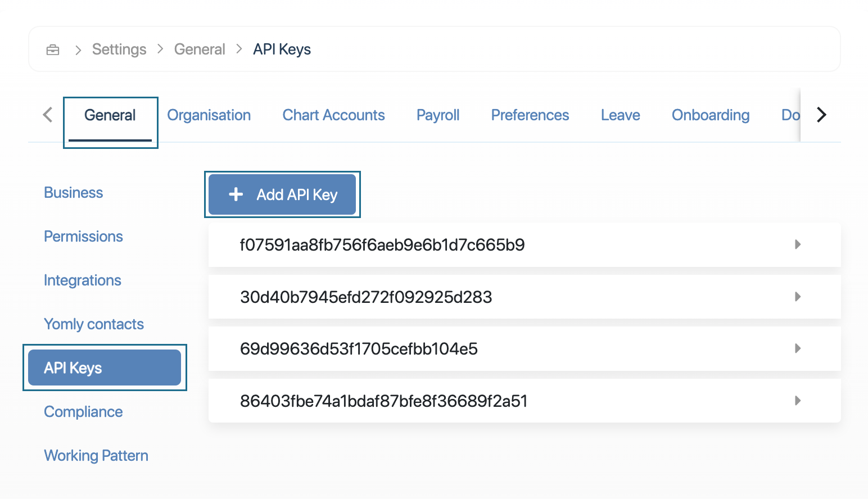
Task: Click Settings in the breadcrumb
Action: [x=119, y=49]
